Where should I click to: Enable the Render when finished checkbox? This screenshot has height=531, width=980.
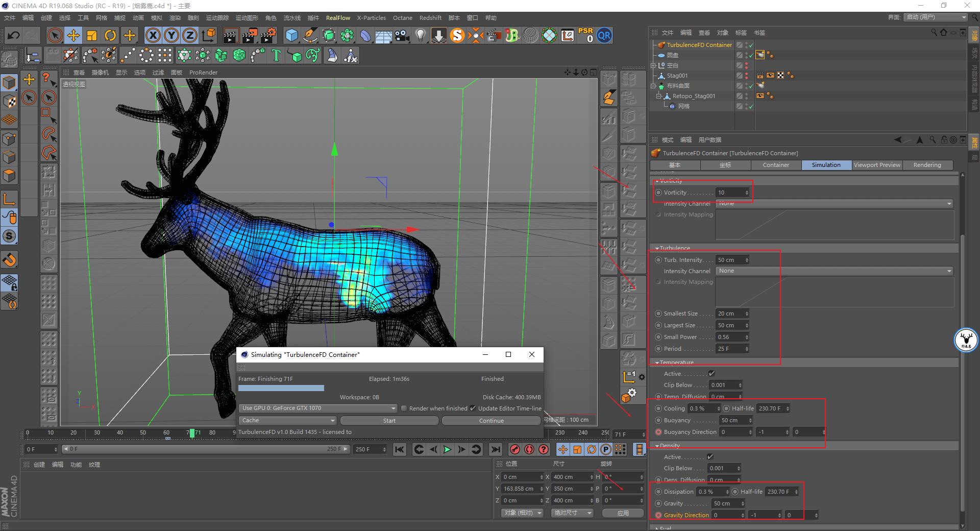[x=404, y=408]
